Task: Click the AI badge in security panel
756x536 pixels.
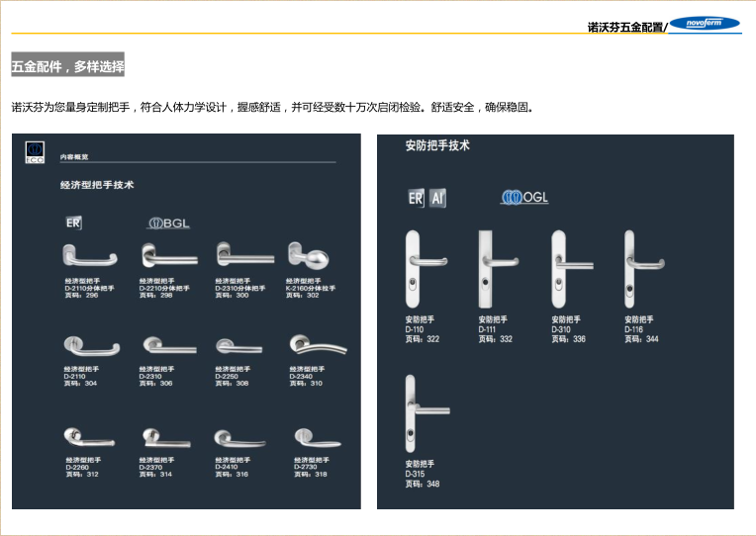Action: [x=437, y=198]
